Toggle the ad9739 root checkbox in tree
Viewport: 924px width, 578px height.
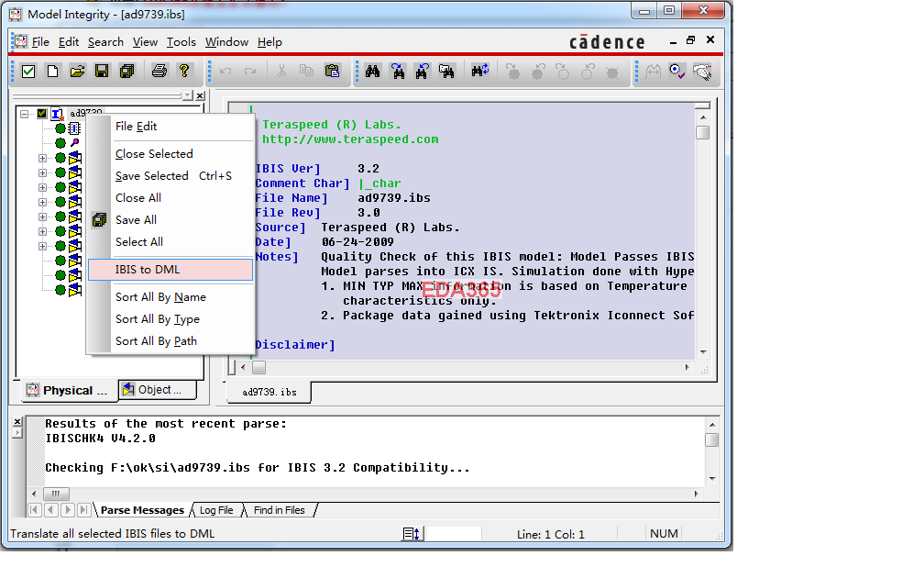pos(42,114)
